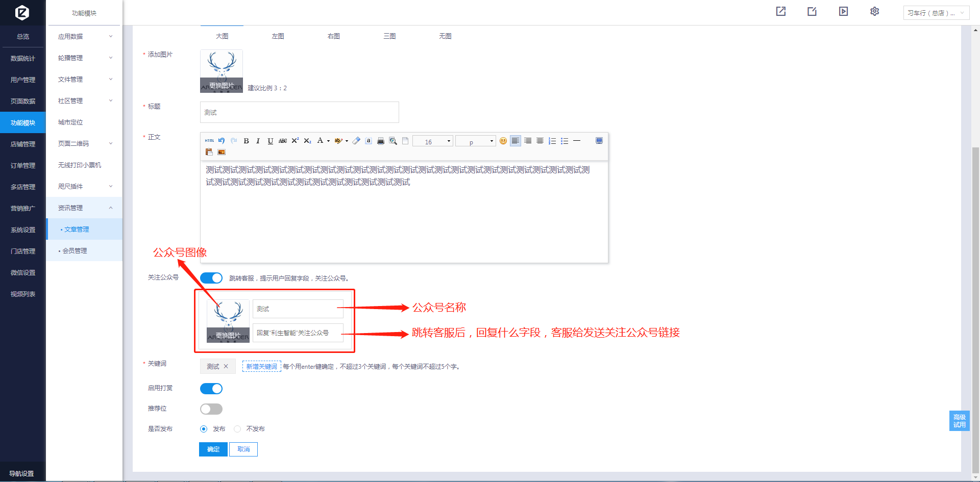Open the store selector dropdown 习车行
This screenshot has width=980, height=482.
(936, 13)
